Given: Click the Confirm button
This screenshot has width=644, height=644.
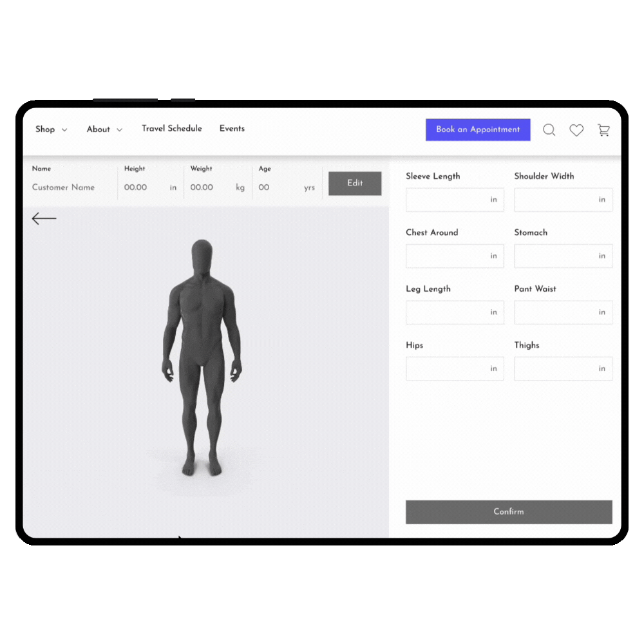Looking at the screenshot, I should (509, 512).
